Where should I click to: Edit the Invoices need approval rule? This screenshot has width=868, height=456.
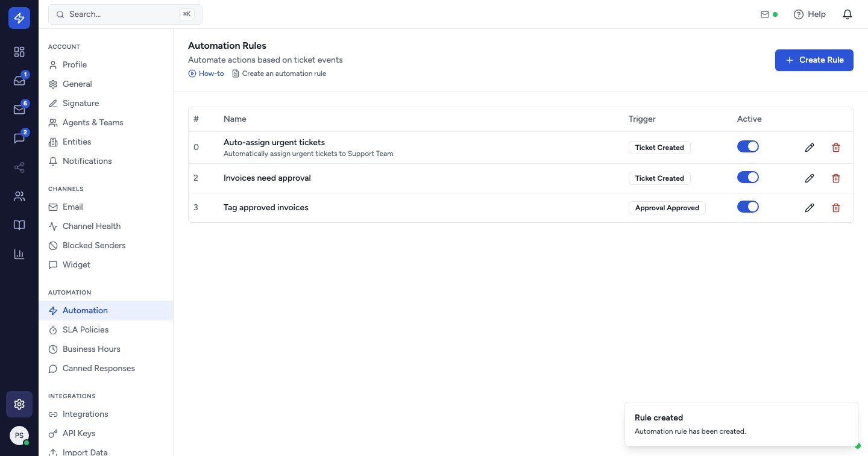coord(810,178)
